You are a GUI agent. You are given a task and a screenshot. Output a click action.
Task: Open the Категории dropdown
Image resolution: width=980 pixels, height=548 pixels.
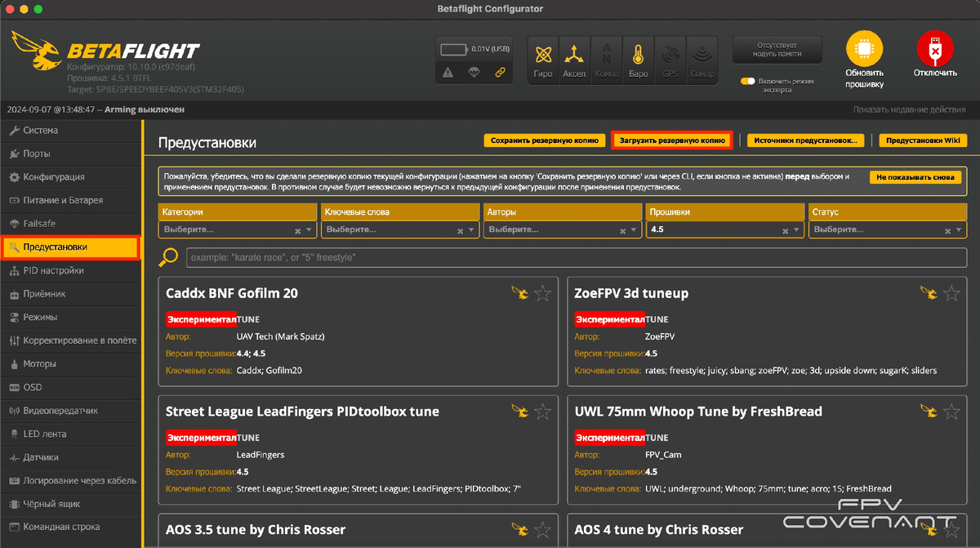tap(237, 230)
